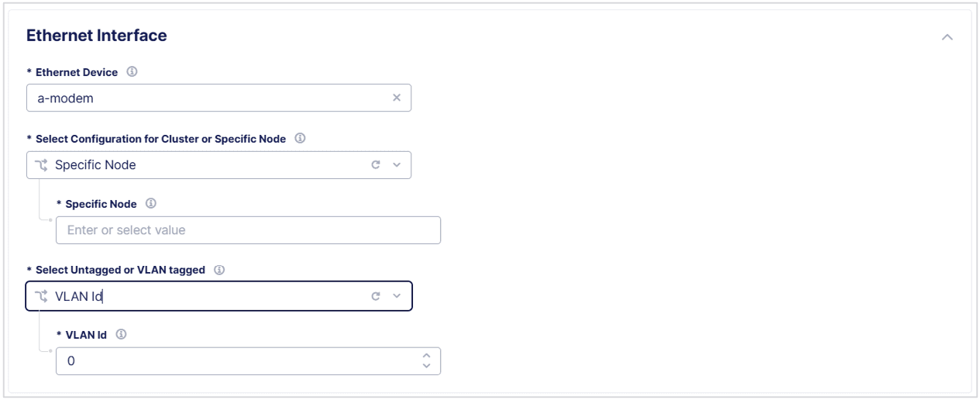Open the Cluster or Specific Node dropdown arrow
Viewport: 980px width, 400px height.
[396, 165]
